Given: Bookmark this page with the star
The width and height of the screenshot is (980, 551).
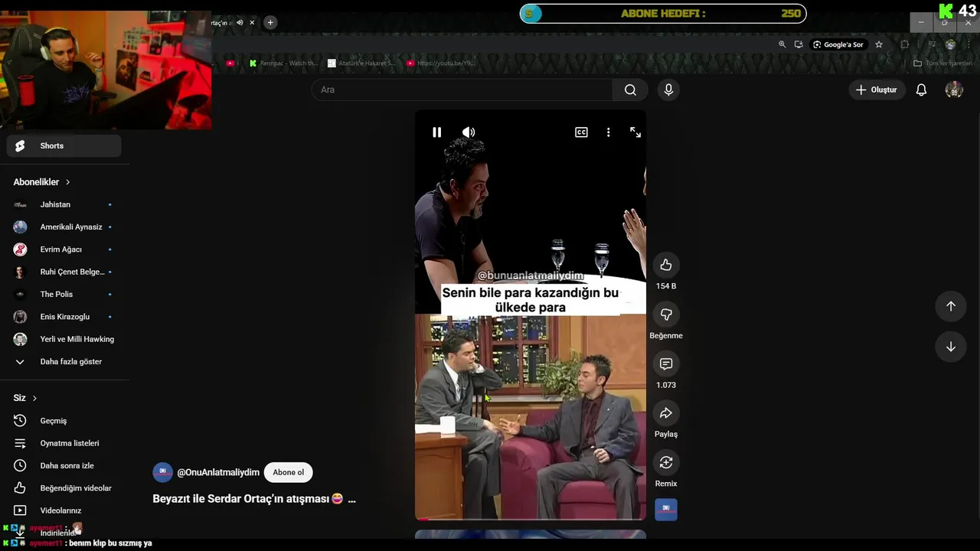Looking at the screenshot, I should click(879, 44).
